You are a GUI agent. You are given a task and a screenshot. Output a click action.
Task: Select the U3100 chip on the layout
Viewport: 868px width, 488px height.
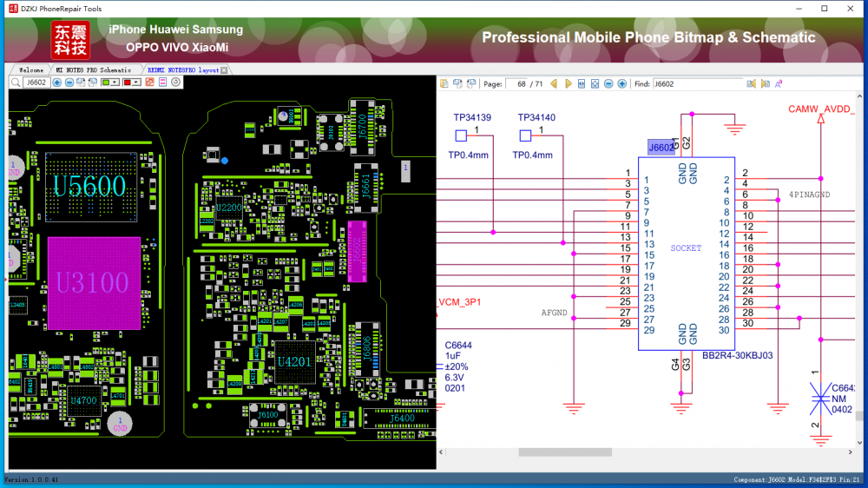[x=93, y=282]
